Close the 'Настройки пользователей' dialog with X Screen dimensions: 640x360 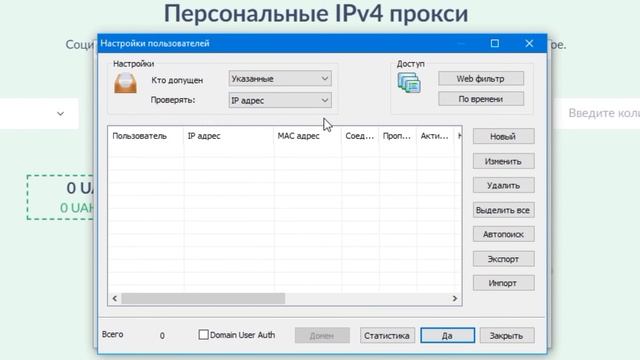(x=529, y=43)
